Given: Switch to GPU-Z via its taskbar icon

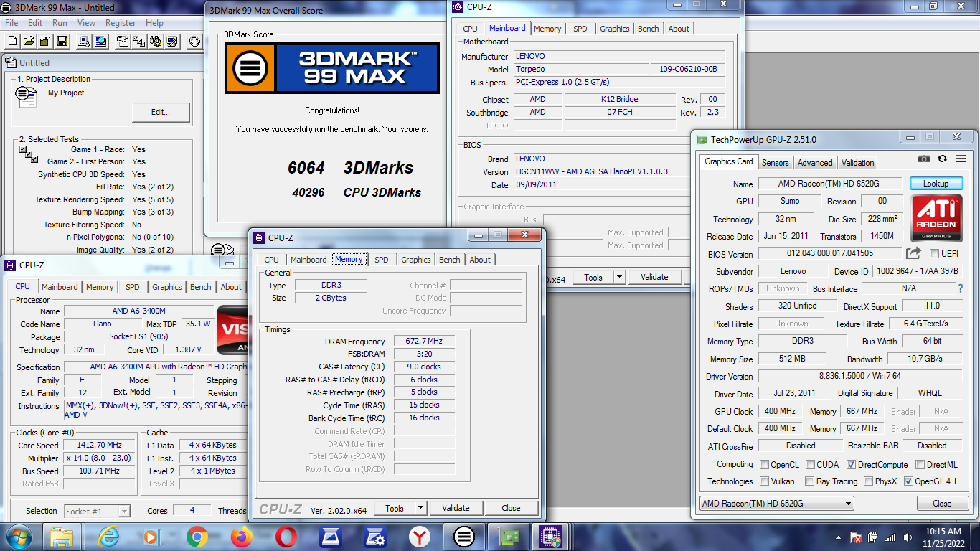Looking at the screenshot, I should pos(509,537).
